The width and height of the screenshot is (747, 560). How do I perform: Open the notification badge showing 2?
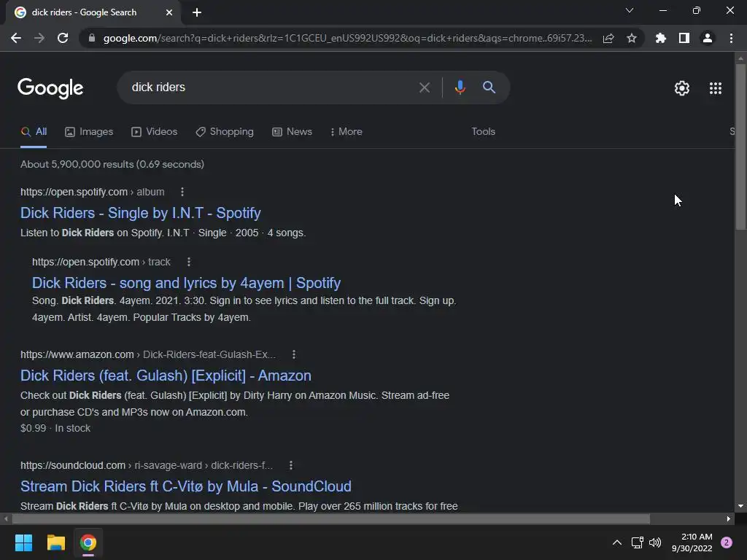coord(727,542)
